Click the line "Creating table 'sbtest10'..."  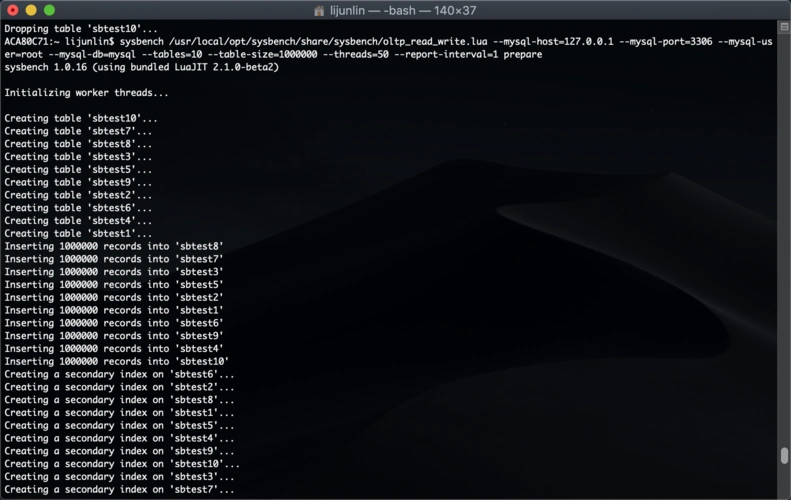pos(81,119)
